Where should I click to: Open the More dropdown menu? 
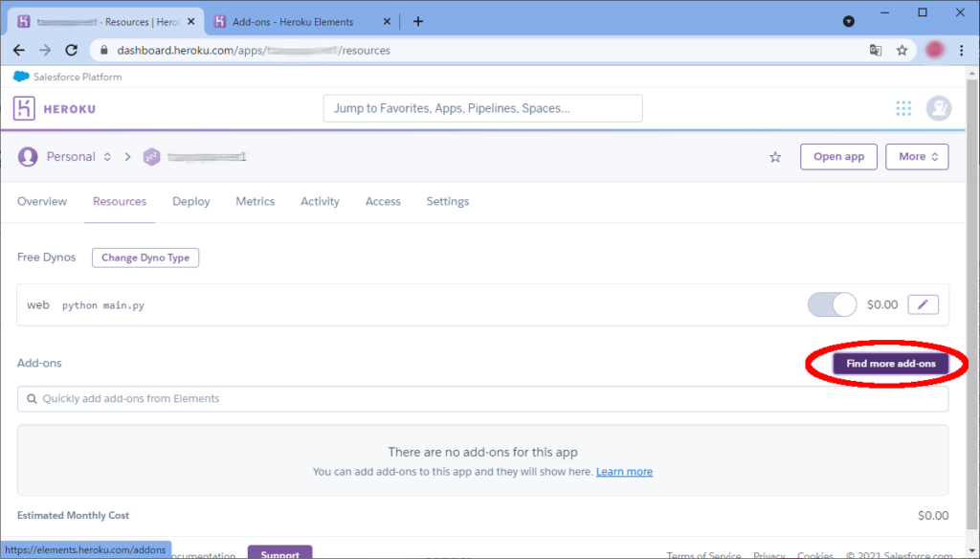point(917,157)
